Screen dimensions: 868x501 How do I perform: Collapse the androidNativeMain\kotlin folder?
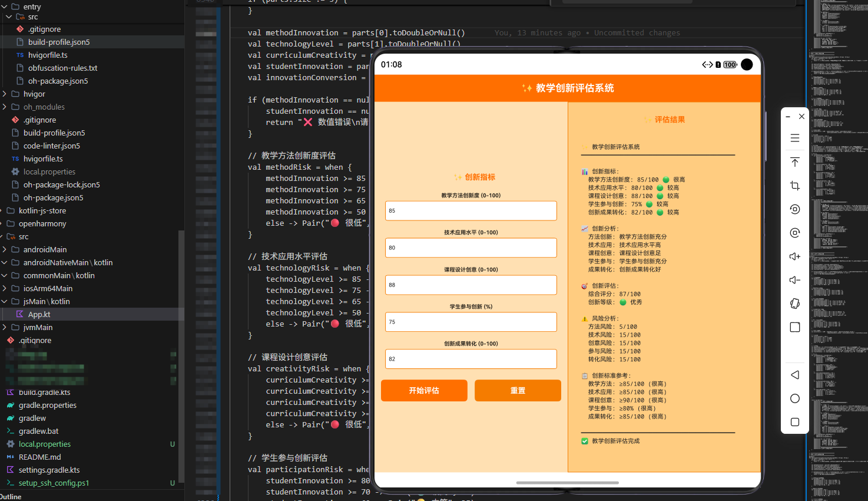5,262
